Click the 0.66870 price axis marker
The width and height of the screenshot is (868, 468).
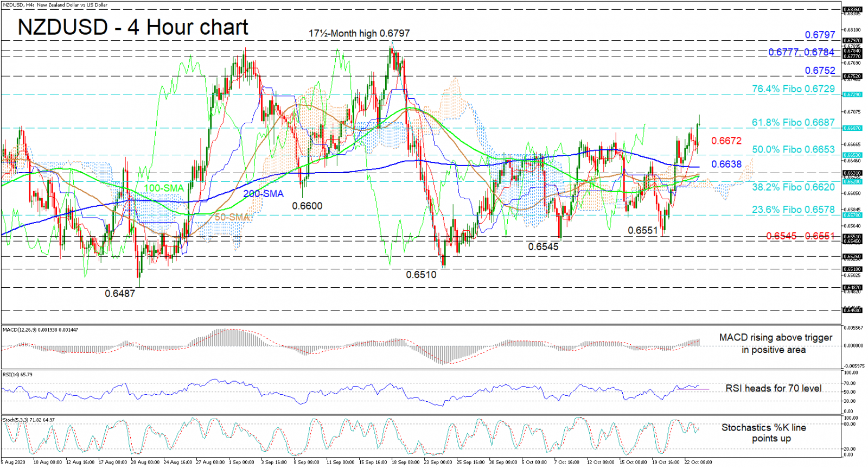pyautogui.click(x=852, y=129)
